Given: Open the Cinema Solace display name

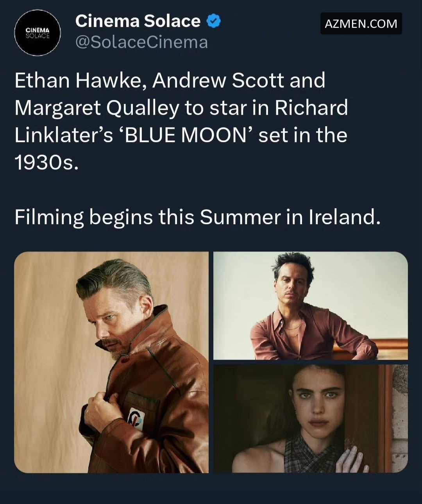Looking at the screenshot, I should (x=138, y=21).
